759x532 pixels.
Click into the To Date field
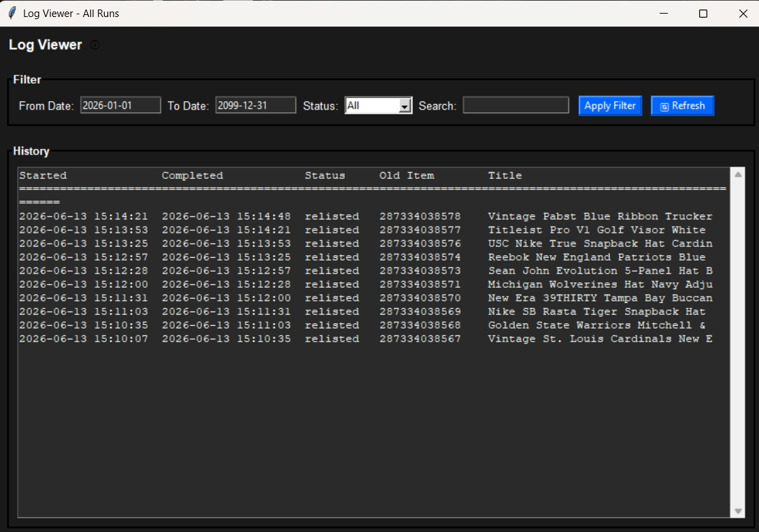click(256, 105)
